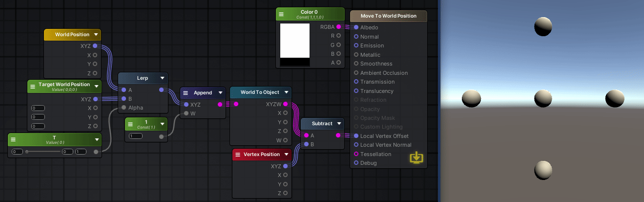
Task: Expand the T node dropdown arrow
Action: point(97,139)
